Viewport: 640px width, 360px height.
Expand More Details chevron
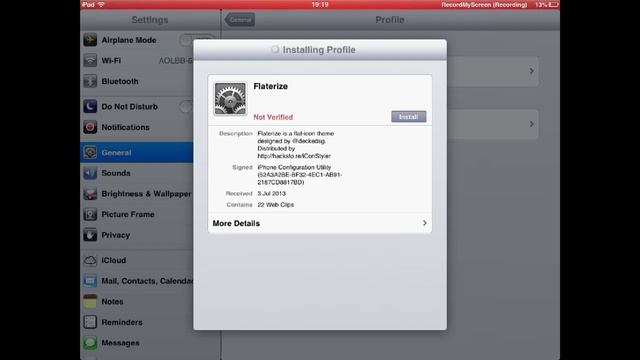click(424, 223)
